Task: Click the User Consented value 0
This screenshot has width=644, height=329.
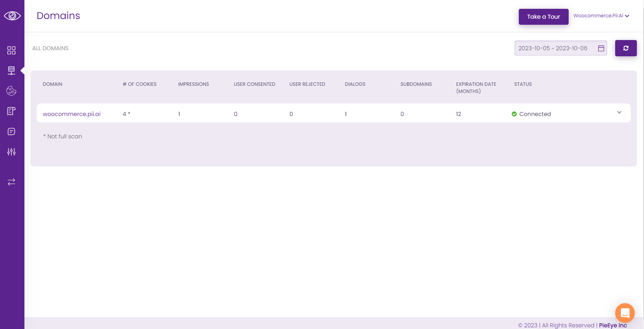Action: coord(235,114)
